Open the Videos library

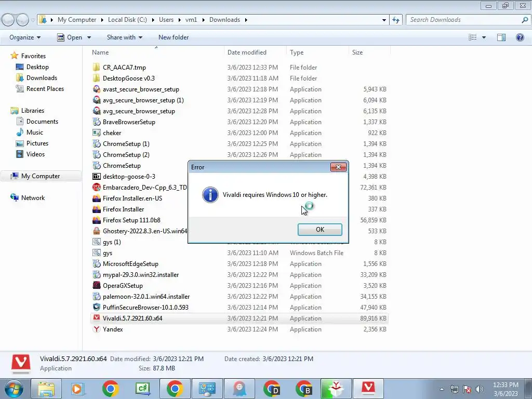pyautogui.click(x=35, y=154)
